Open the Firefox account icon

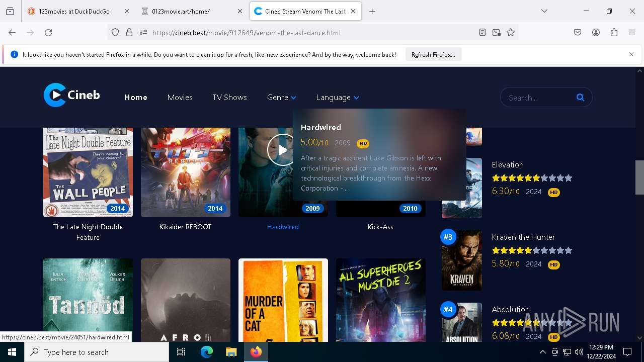click(596, 32)
